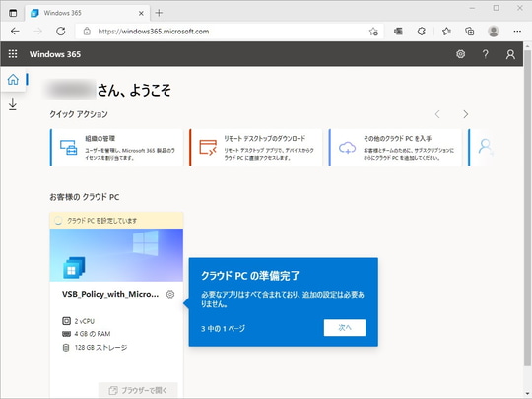Open a new tab with plus
The height and width of the screenshot is (399, 532).
[159, 13]
